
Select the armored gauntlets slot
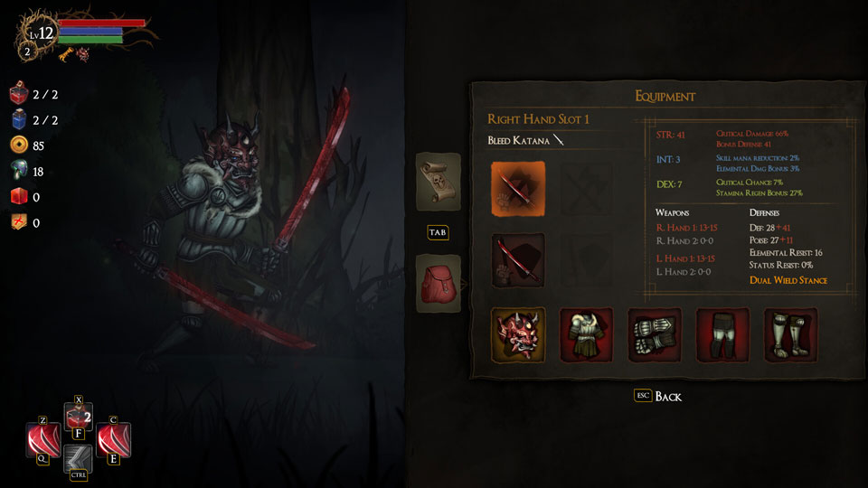(x=655, y=335)
